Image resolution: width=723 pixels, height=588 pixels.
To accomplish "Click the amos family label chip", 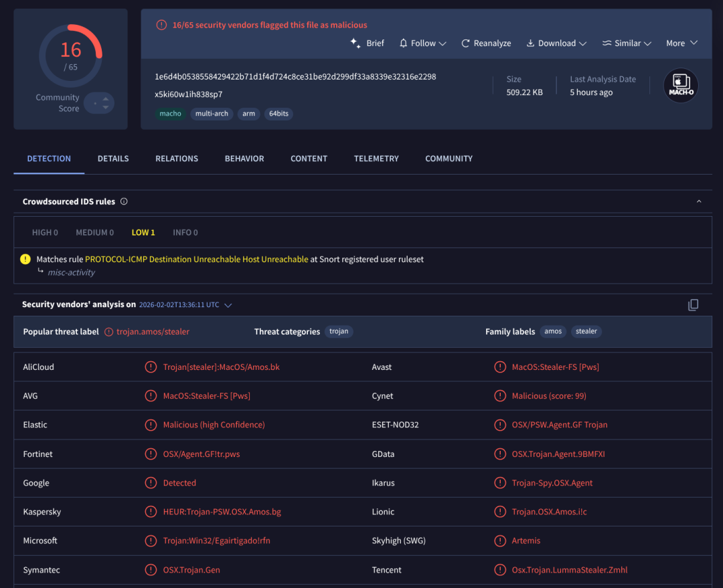I will pos(553,331).
